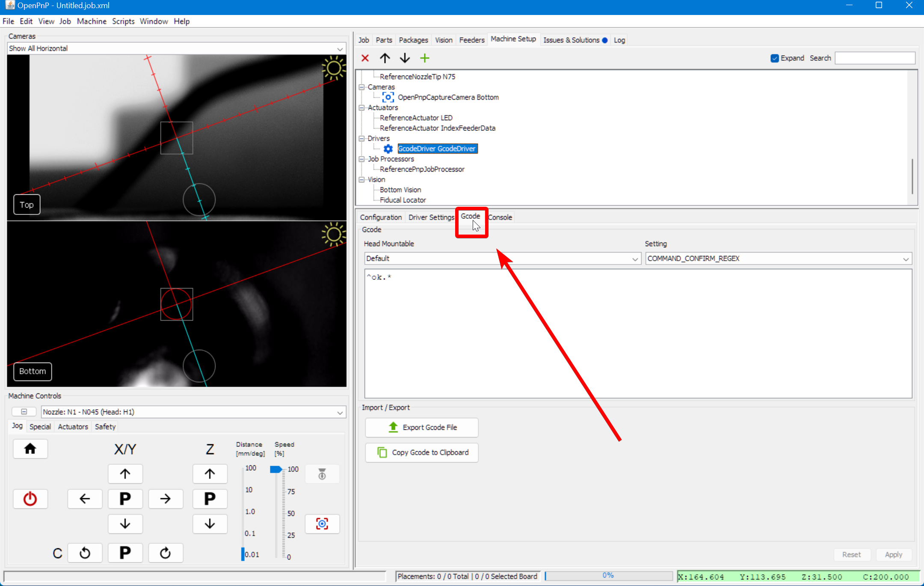This screenshot has width=924, height=586.
Task: Move selected item down with arrow icon
Action: tap(405, 58)
